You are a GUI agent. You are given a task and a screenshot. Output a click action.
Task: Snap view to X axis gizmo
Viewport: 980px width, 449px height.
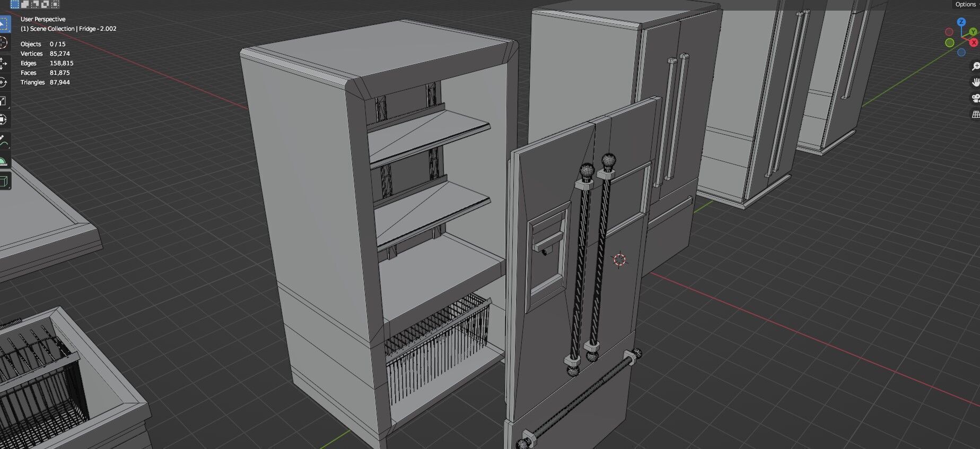[974, 42]
